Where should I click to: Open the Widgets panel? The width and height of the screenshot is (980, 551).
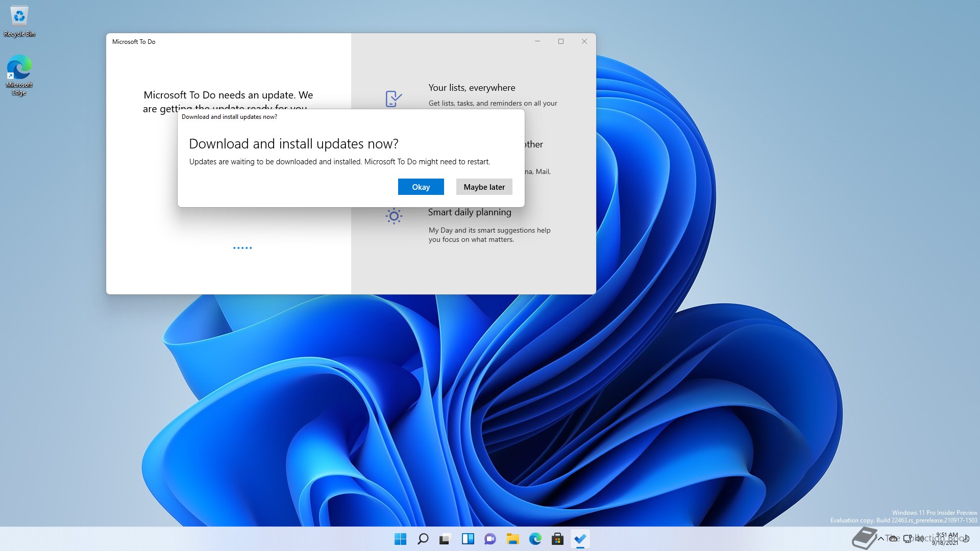[x=468, y=539]
